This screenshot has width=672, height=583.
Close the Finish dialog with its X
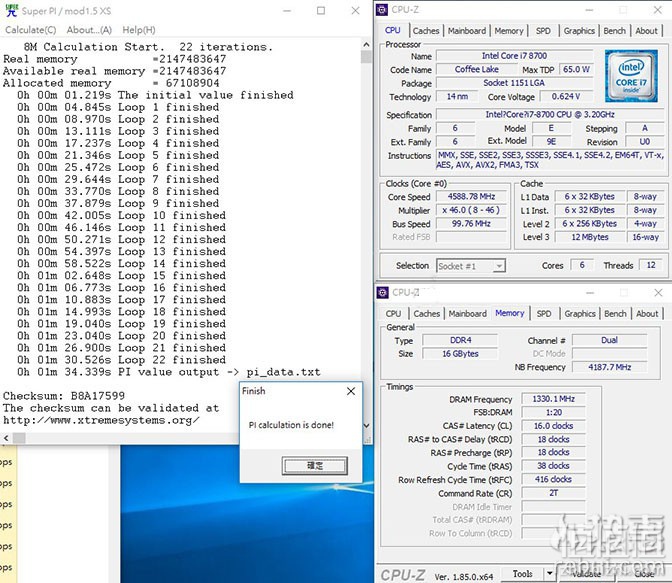(351, 391)
